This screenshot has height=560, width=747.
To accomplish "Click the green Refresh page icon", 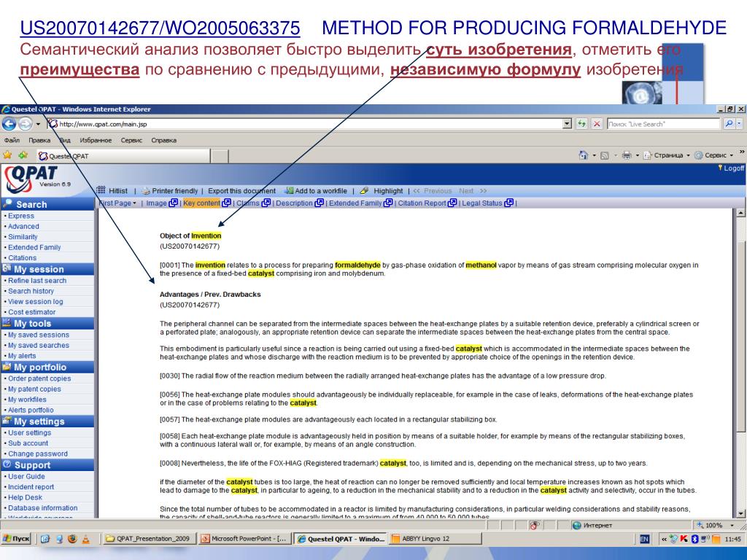I will coord(581,124).
